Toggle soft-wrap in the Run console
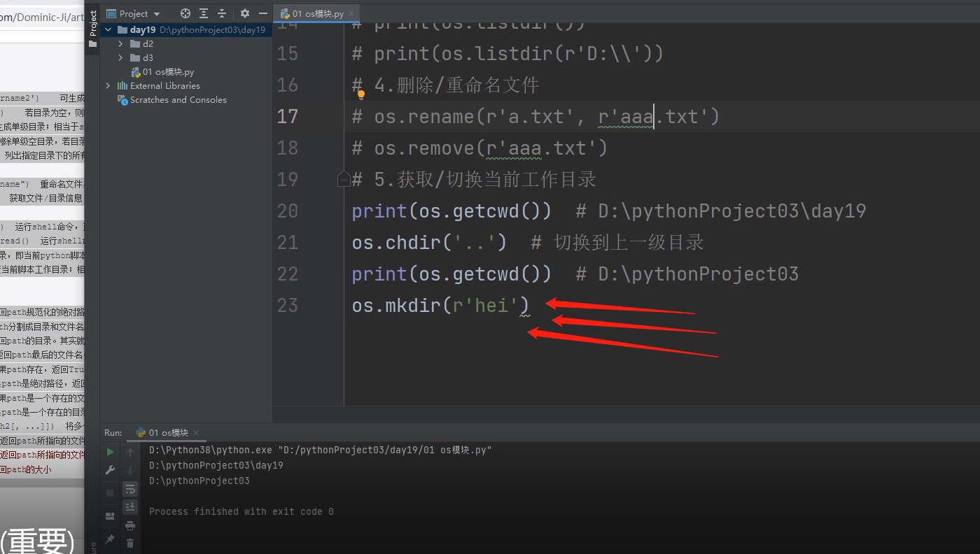 pos(130,489)
